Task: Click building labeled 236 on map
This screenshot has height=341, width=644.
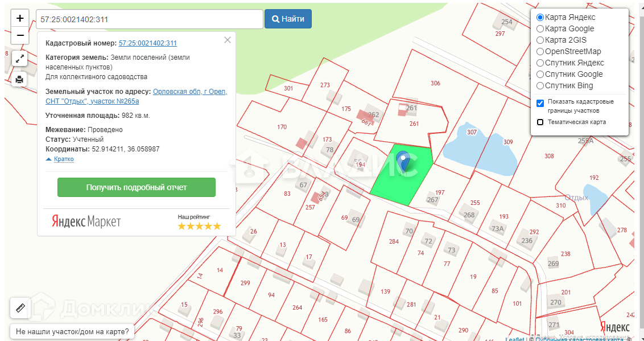Action: click(527, 241)
